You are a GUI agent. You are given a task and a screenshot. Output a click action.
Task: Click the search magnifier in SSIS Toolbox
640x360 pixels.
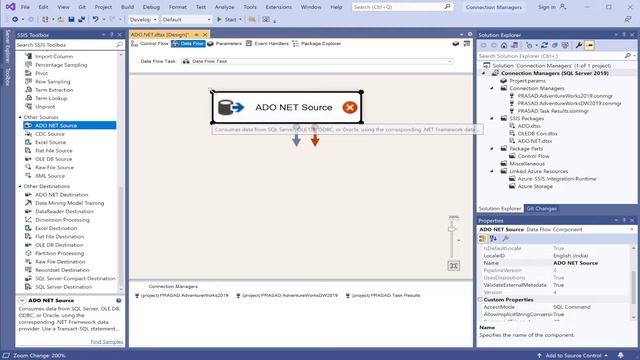pos(119,44)
